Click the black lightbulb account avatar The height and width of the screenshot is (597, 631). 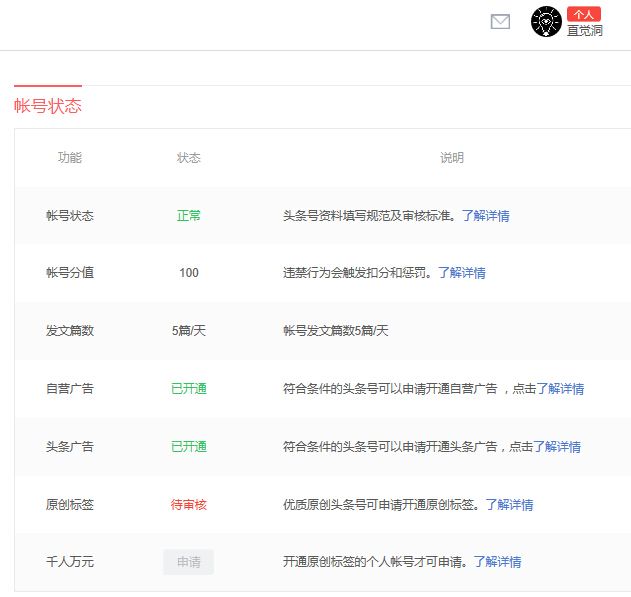(x=546, y=22)
